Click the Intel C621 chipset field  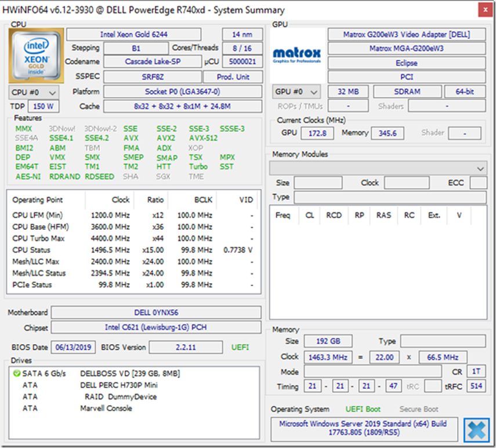click(156, 327)
